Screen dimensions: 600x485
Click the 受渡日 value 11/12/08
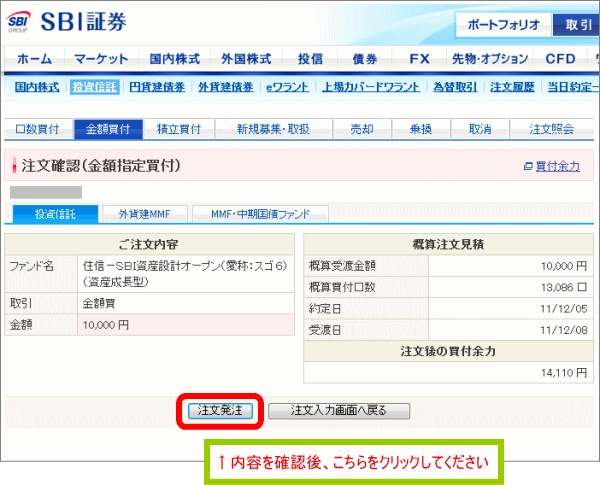coord(564,330)
